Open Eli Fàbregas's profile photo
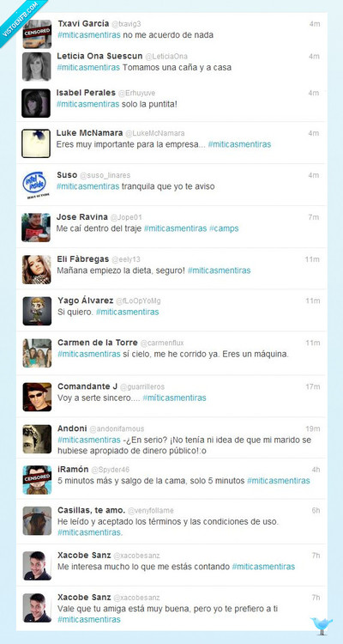This screenshot has height=644, width=343. click(x=37, y=270)
